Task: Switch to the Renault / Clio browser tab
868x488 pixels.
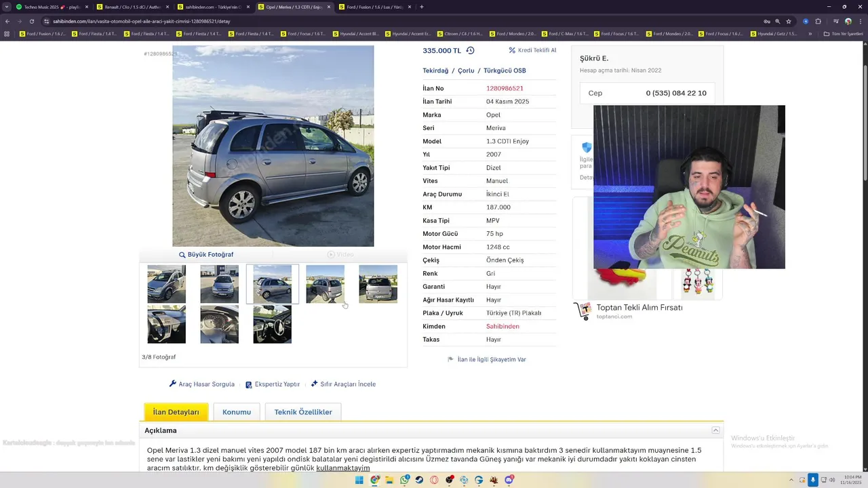Action: 133,7
